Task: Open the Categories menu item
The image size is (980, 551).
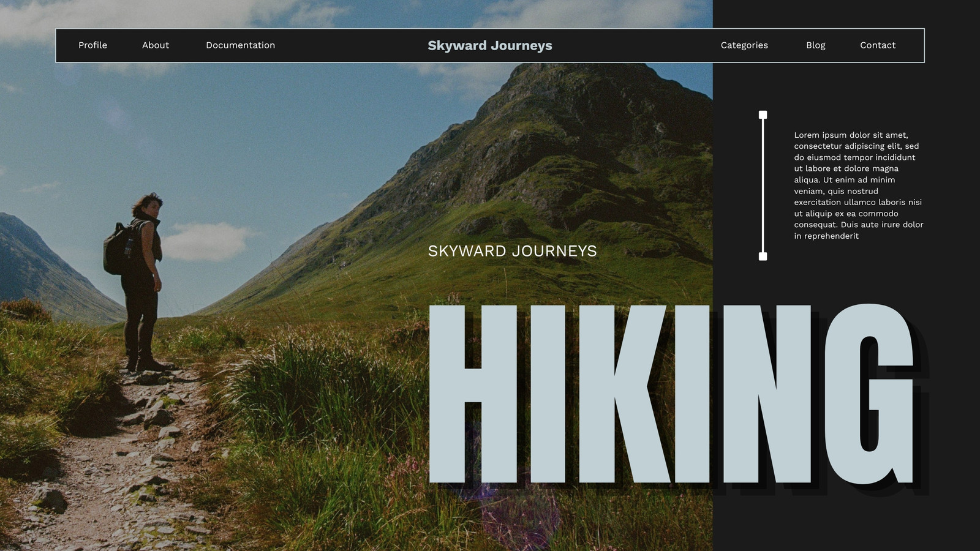Action: coord(744,45)
